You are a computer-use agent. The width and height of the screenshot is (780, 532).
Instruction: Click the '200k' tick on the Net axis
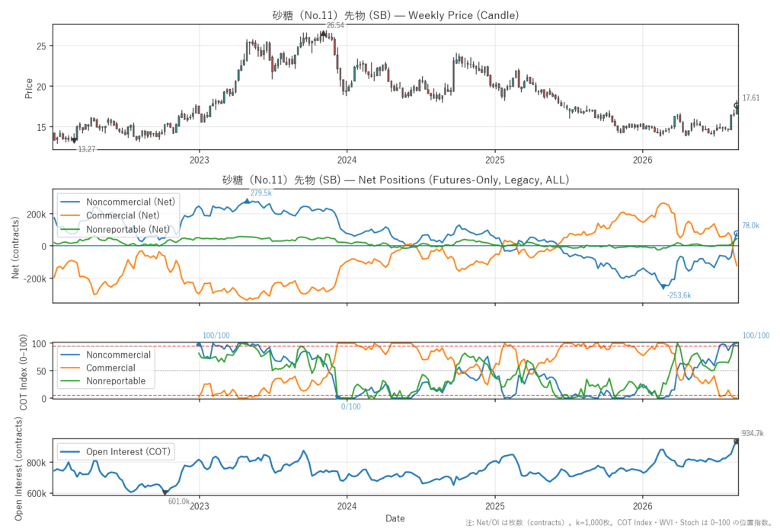pyautogui.click(x=37, y=215)
